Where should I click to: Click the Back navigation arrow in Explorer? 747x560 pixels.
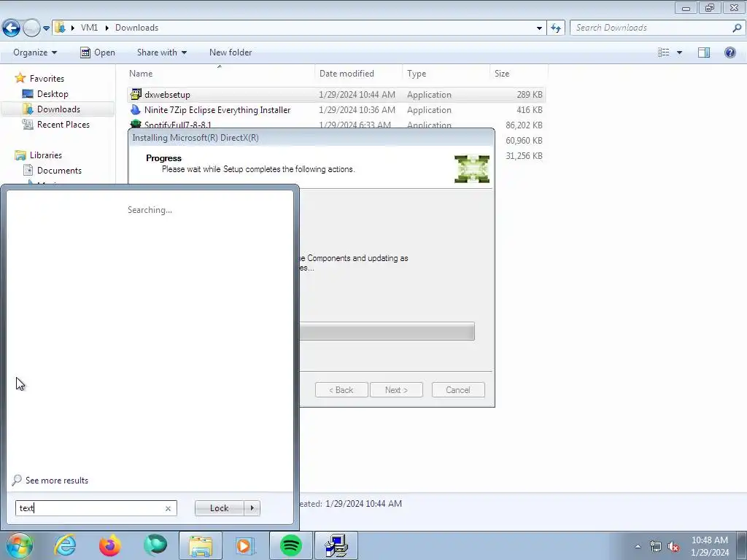pos(12,28)
